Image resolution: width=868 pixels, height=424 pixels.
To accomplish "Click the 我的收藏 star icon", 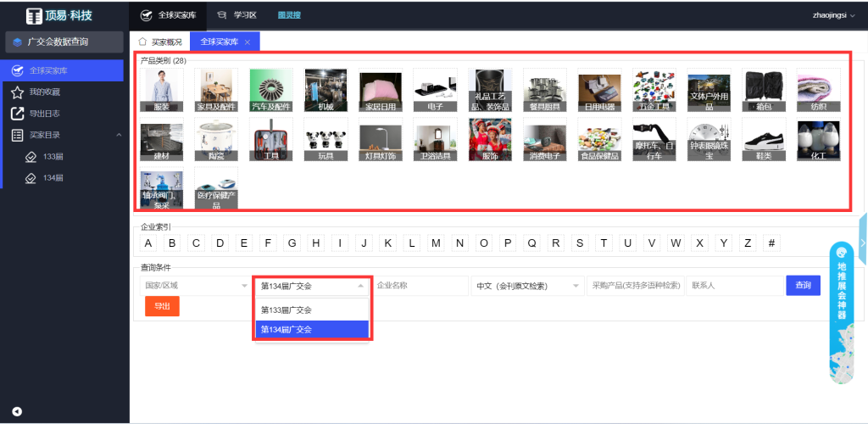I will click(x=17, y=92).
